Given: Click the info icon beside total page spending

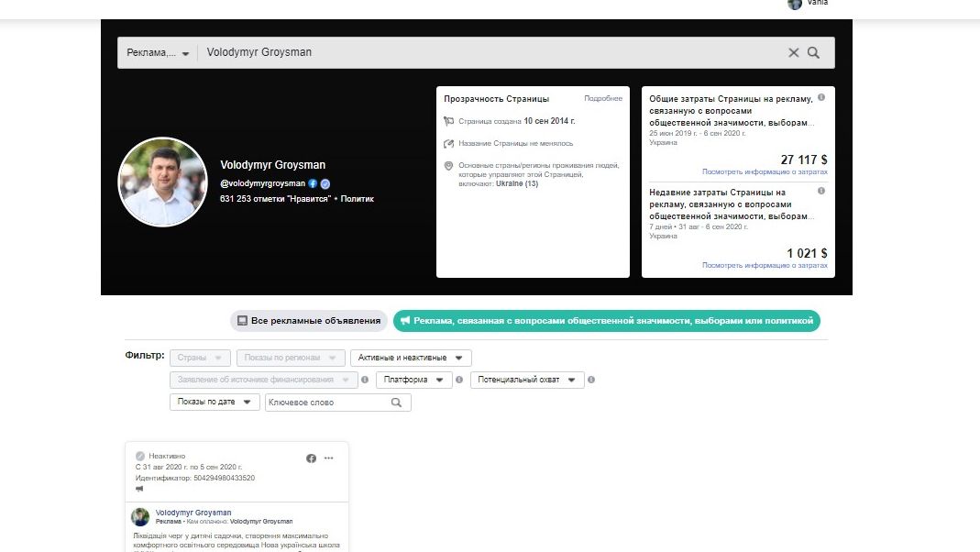Looking at the screenshot, I should tap(820, 97).
